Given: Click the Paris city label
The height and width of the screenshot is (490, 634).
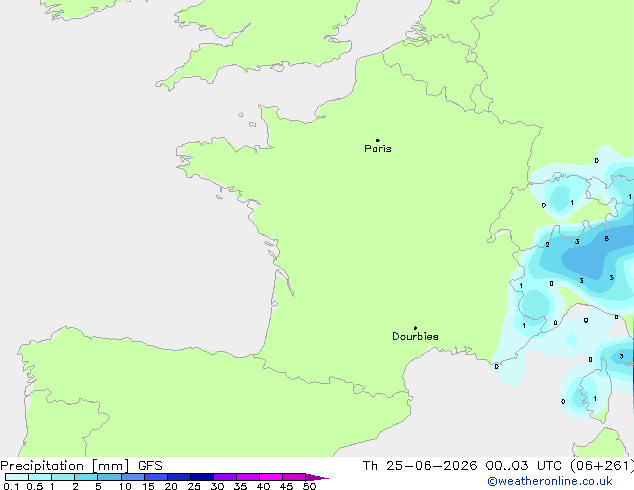Looking at the screenshot, I should pyautogui.click(x=378, y=149).
